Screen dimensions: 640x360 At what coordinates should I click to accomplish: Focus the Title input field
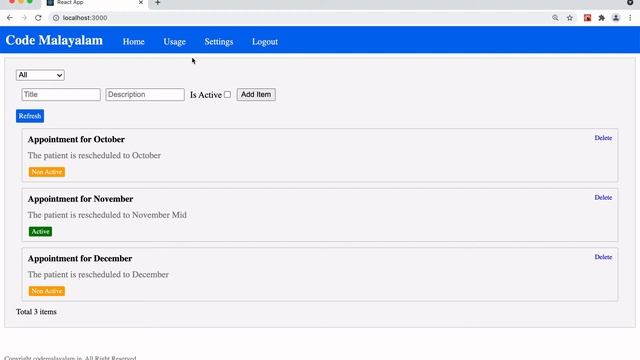[x=61, y=94]
